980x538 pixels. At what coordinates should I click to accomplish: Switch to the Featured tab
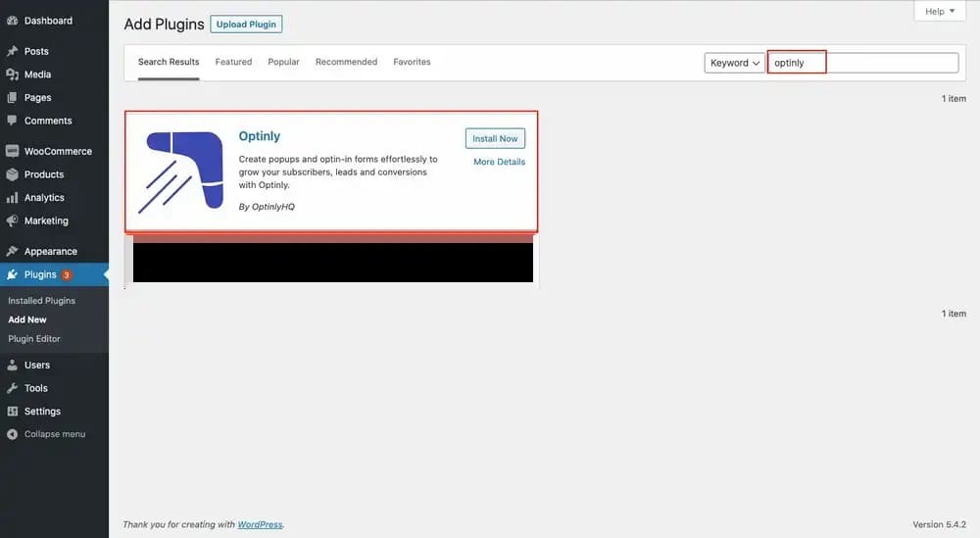tap(234, 62)
